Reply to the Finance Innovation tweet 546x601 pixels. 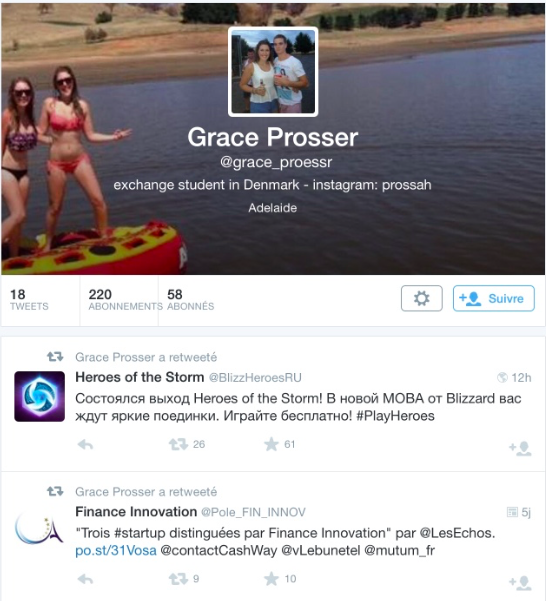pos(85,579)
